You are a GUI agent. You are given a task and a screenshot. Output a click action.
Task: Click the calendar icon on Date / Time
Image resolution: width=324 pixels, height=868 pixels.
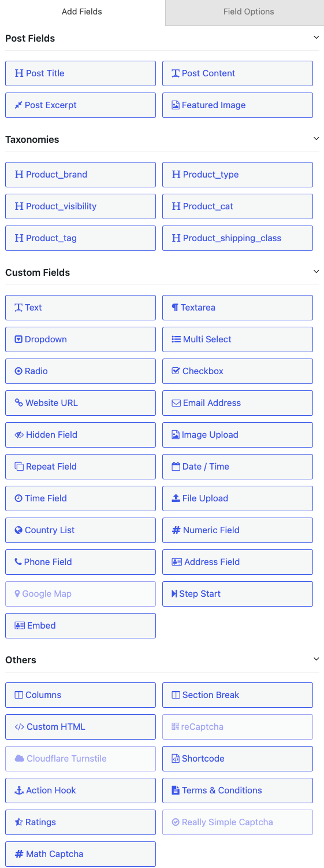[x=176, y=466]
